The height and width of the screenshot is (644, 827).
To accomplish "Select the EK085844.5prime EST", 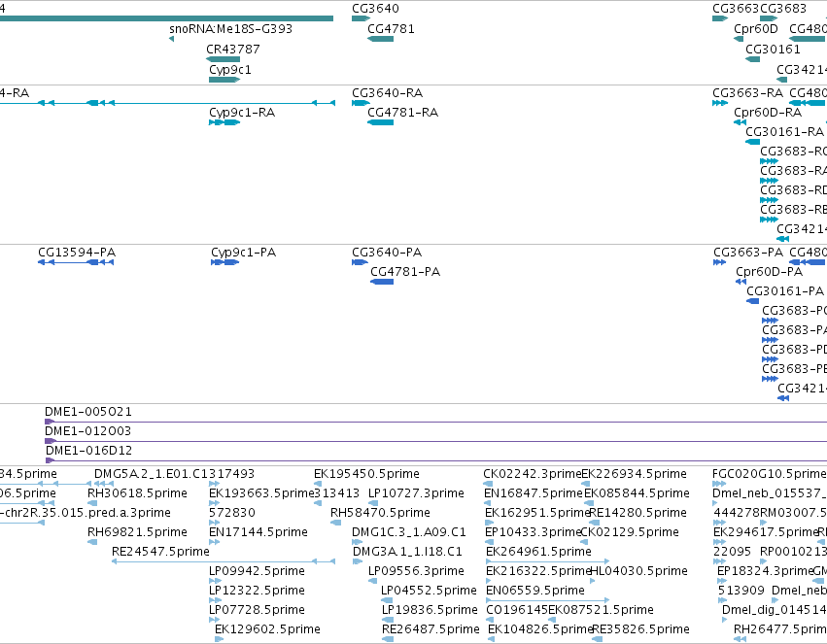I will coord(589,503).
